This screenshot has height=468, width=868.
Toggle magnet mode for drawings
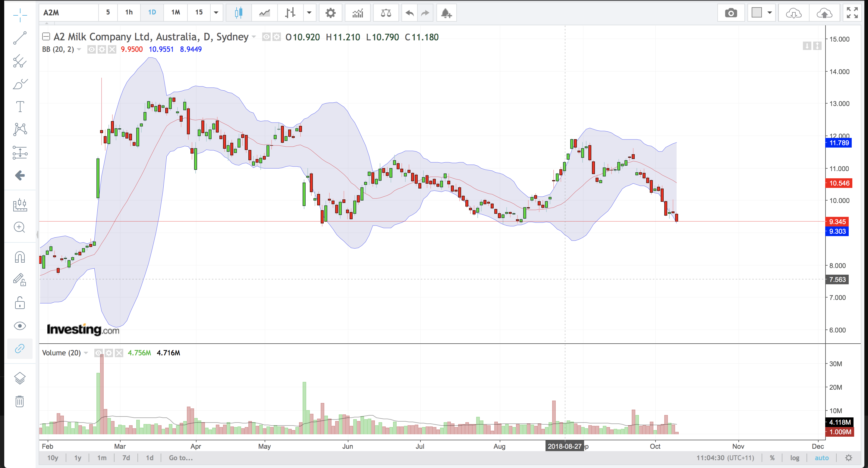tap(20, 257)
